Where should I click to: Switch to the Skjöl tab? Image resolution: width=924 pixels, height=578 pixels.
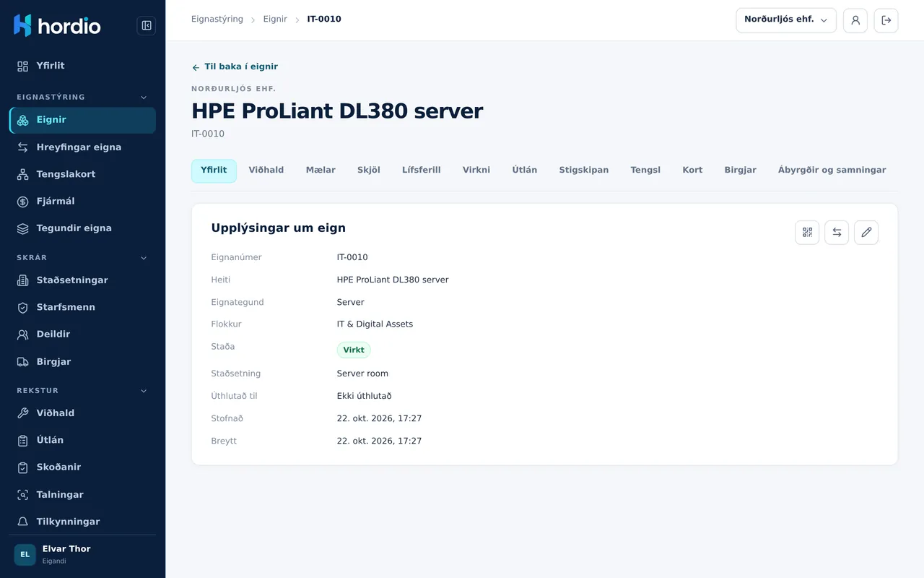369,171
